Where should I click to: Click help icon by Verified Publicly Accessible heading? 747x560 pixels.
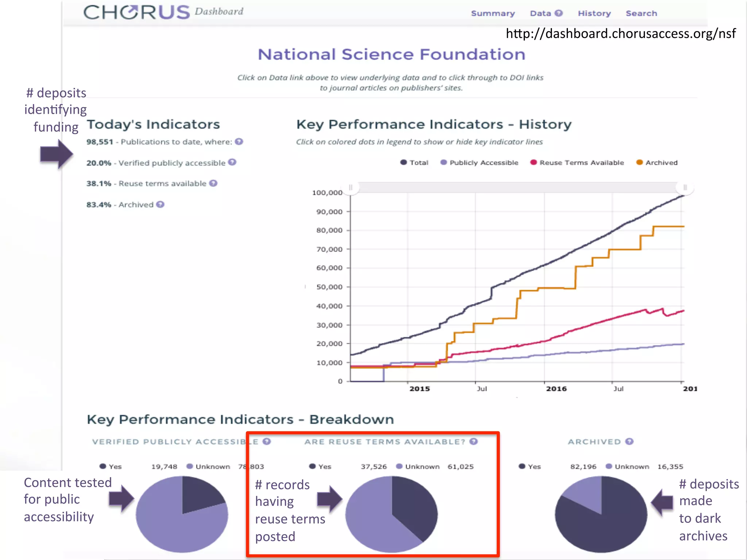tap(267, 442)
